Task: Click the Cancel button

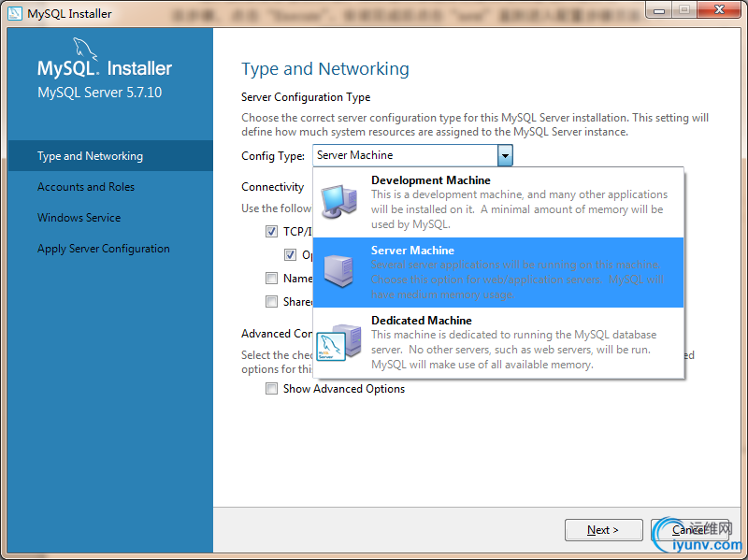Action: pyautogui.click(x=690, y=530)
